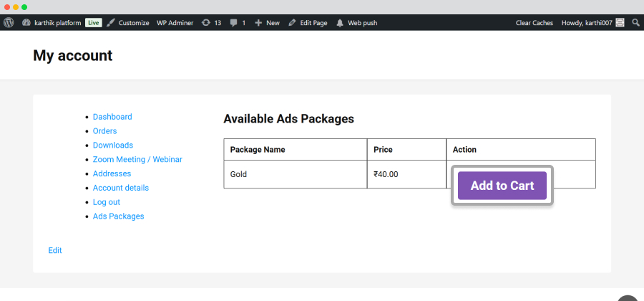Click the plus icon next to New
The image size is (644, 301).
coord(258,23)
